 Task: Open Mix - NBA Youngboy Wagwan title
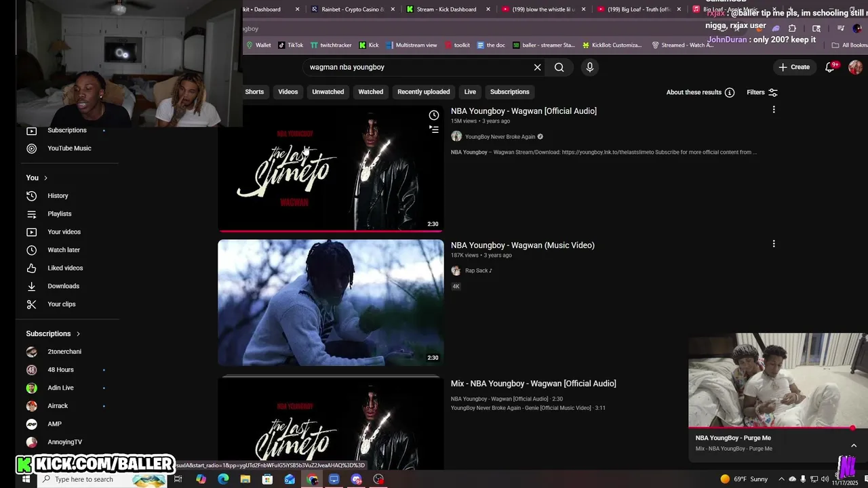(x=534, y=384)
